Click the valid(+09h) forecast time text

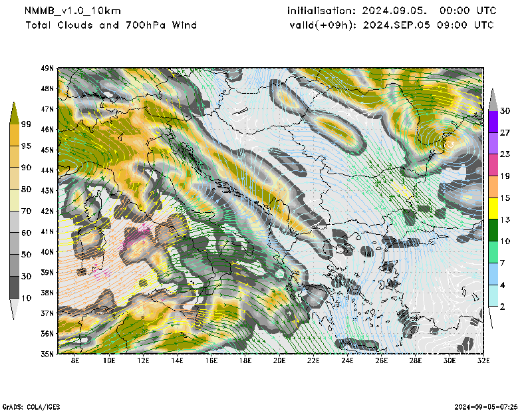tap(392, 25)
